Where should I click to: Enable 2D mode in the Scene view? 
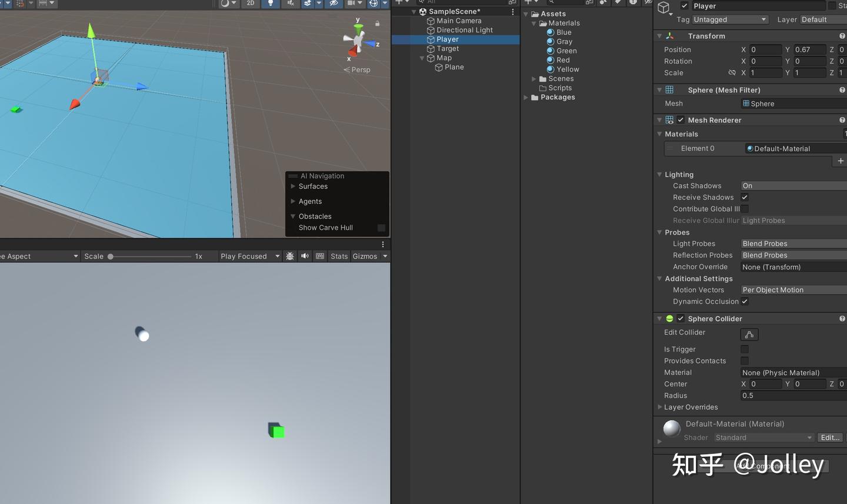coord(250,4)
